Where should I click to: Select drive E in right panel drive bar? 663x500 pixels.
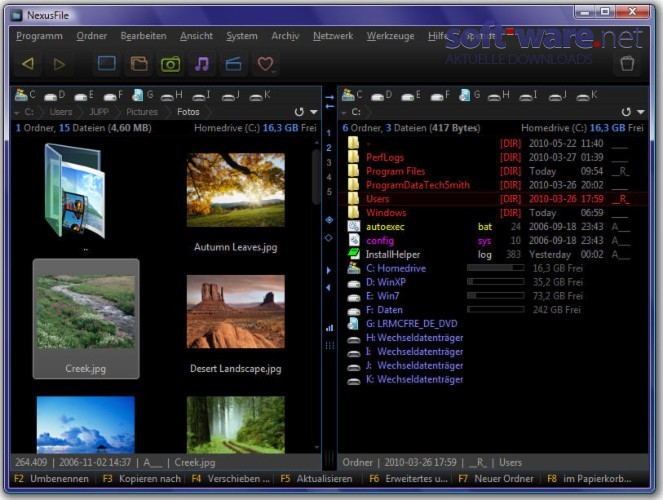pos(411,95)
